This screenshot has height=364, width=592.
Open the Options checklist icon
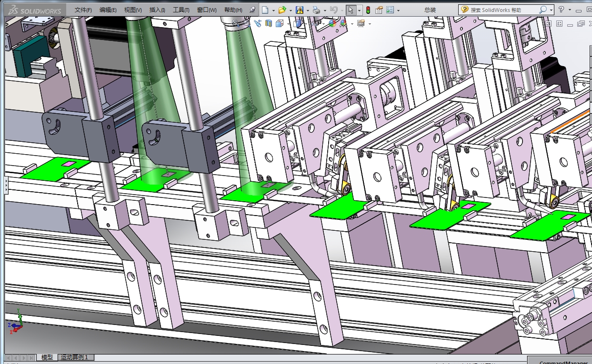(x=390, y=10)
